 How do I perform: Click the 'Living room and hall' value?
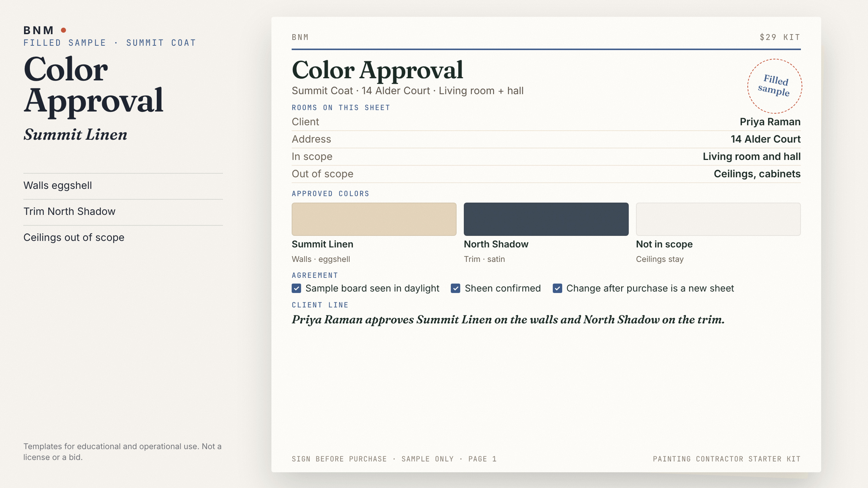751,156
